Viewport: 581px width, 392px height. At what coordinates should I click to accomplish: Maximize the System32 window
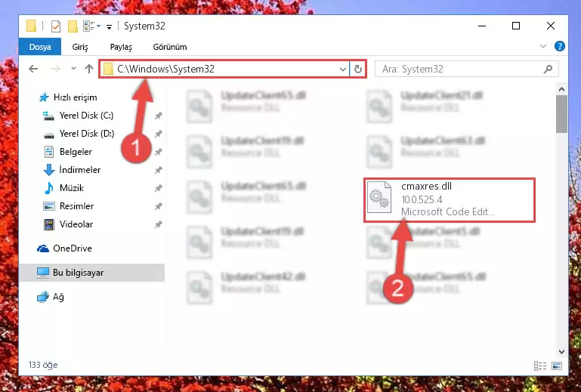pos(516,26)
